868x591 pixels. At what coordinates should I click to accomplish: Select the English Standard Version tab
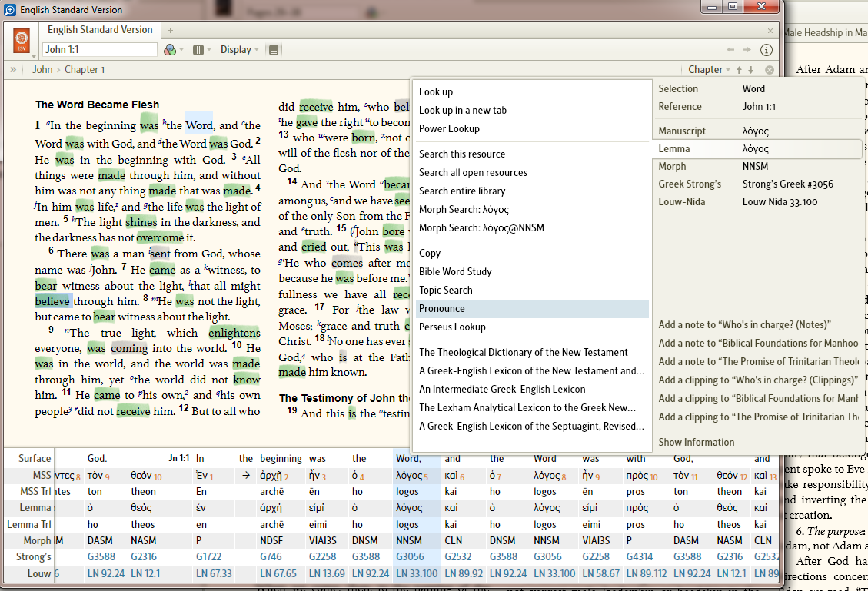100,30
